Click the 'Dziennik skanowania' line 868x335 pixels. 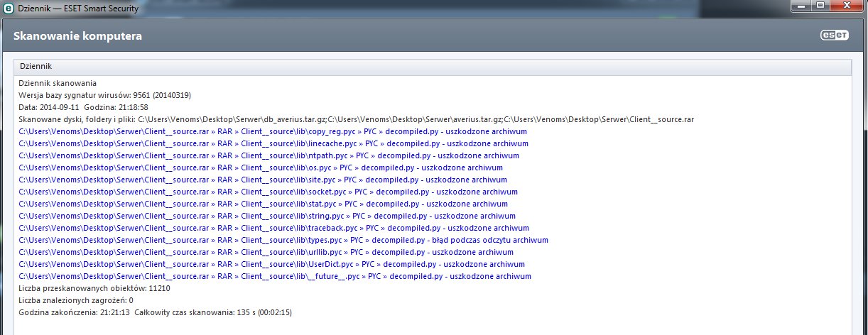[x=58, y=83]
